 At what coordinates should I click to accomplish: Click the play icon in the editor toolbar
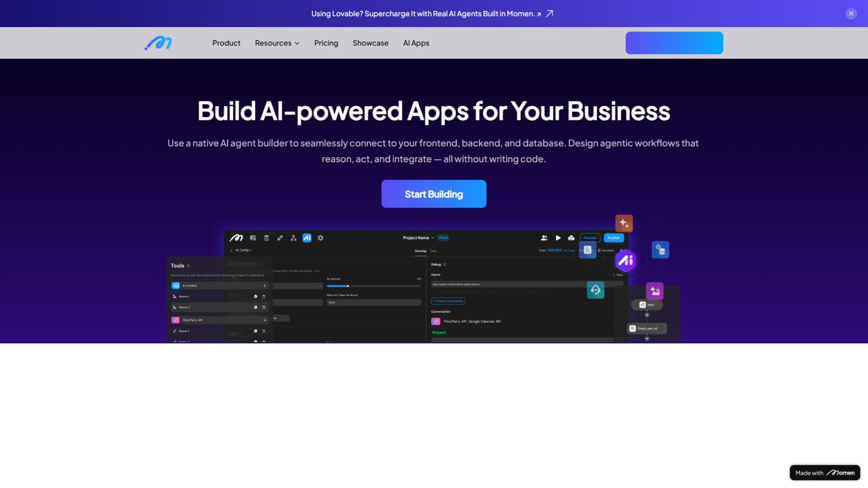[x=558, y=238]
